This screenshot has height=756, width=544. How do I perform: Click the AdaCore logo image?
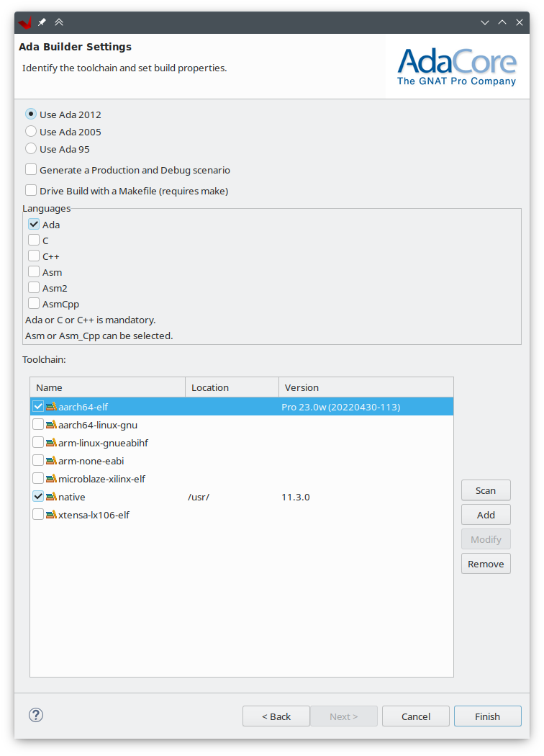[x=457, y=66]
